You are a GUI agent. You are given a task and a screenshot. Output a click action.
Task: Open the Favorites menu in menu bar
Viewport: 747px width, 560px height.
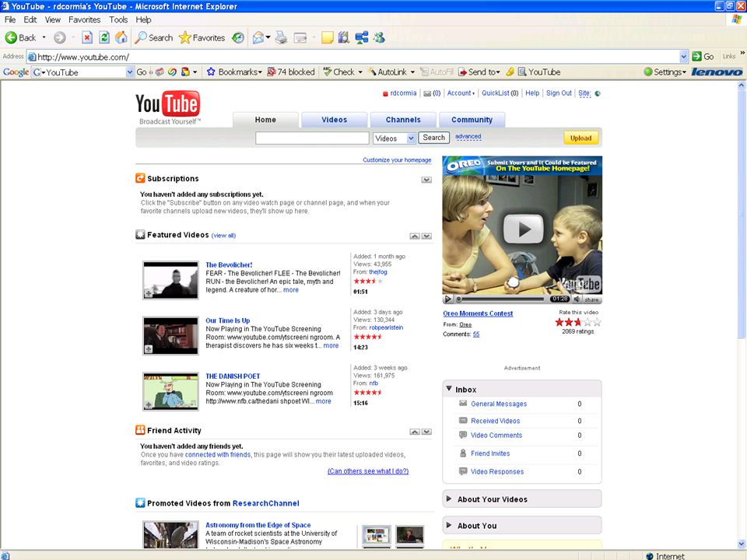pyautogui.click(x=84, y=19)
